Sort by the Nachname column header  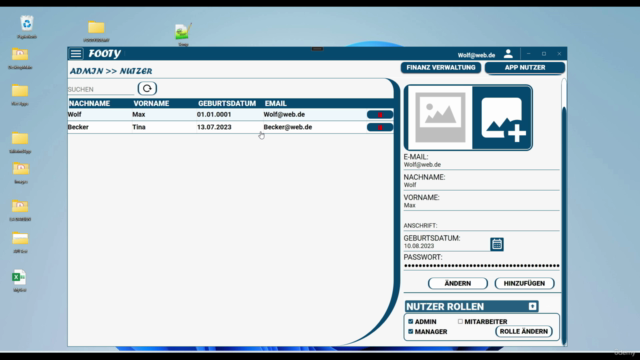(x=89, y=104)
